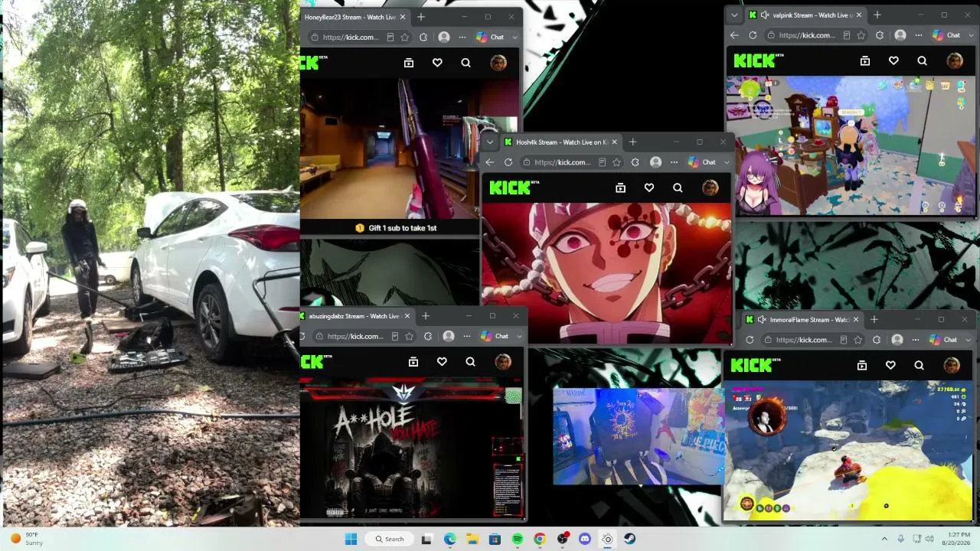
Task: Expand the tab search chevron in Hosh4k window
Action: click(x=490, y=142)
